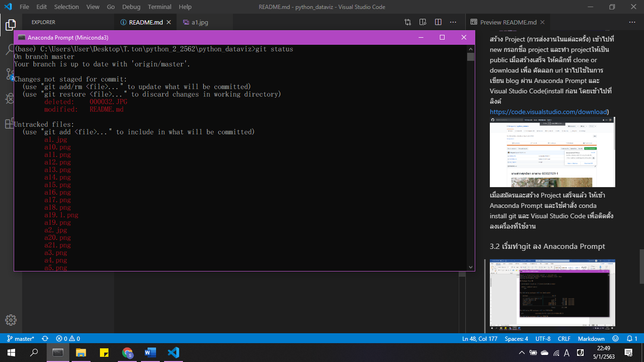Open the Windows Start menu
The image size is (644, 362).
coord(11,353)
